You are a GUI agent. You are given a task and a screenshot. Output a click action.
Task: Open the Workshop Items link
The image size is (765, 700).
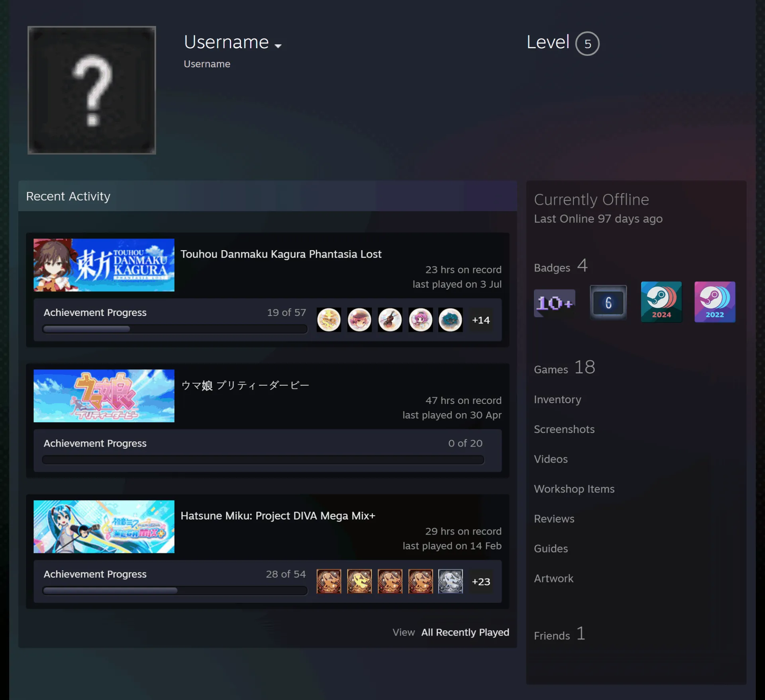coord(574,489)
